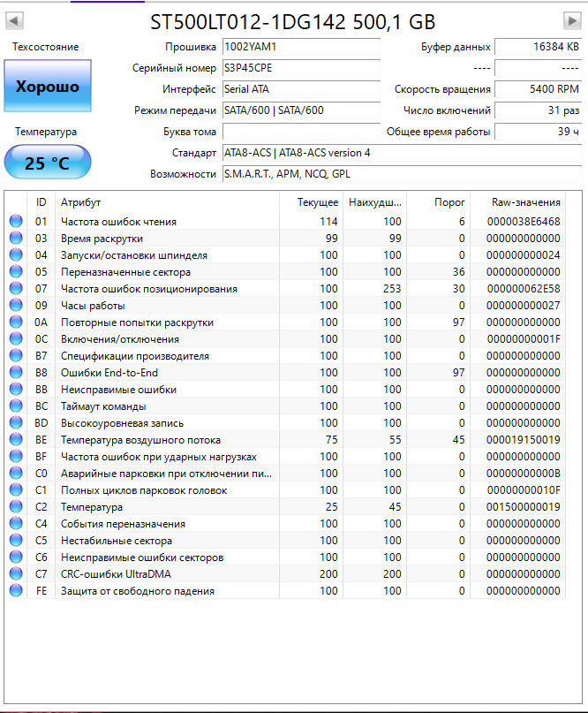Click status orb for Переназначенные сектора
The height and width of the screenshot is (713, 588).
point(16,271)
